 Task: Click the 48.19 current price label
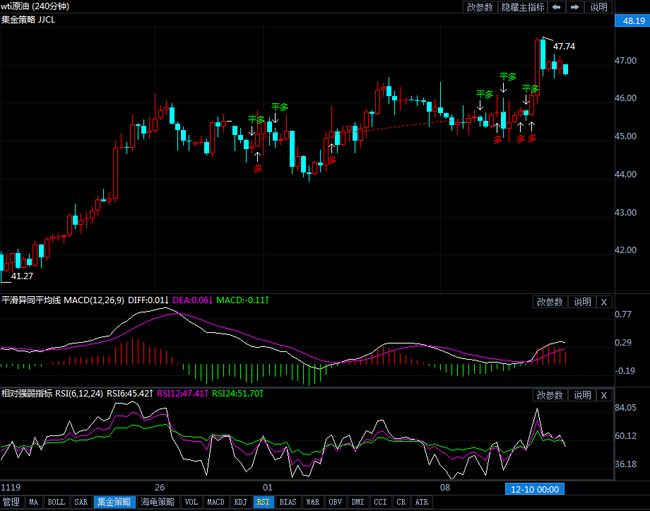633,20
